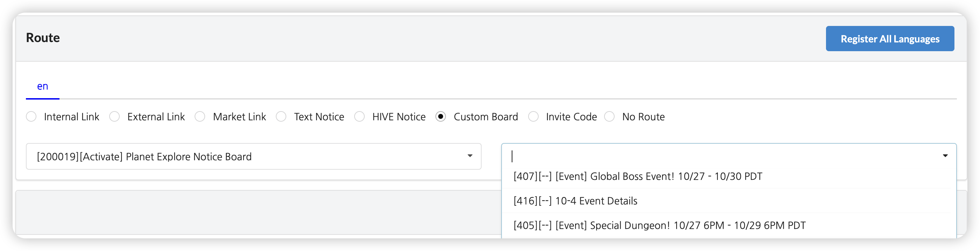
Task: Select the Invite Code radio button
Action: pyautogui.click(x=533, y=116)
